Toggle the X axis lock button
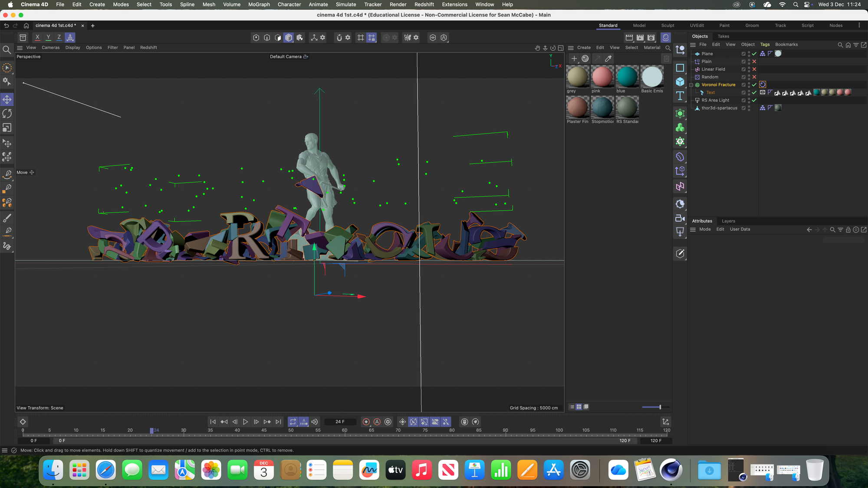The image size is (868, 488). 37,38
